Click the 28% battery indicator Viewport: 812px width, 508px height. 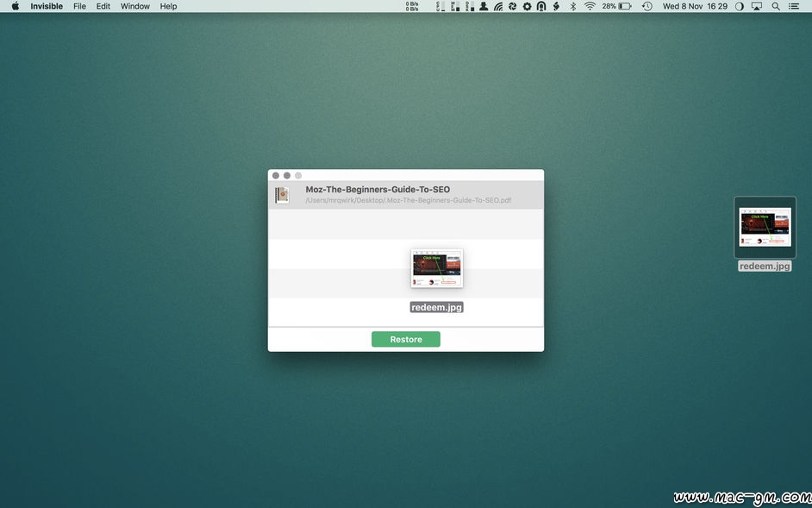coord(616,6)
